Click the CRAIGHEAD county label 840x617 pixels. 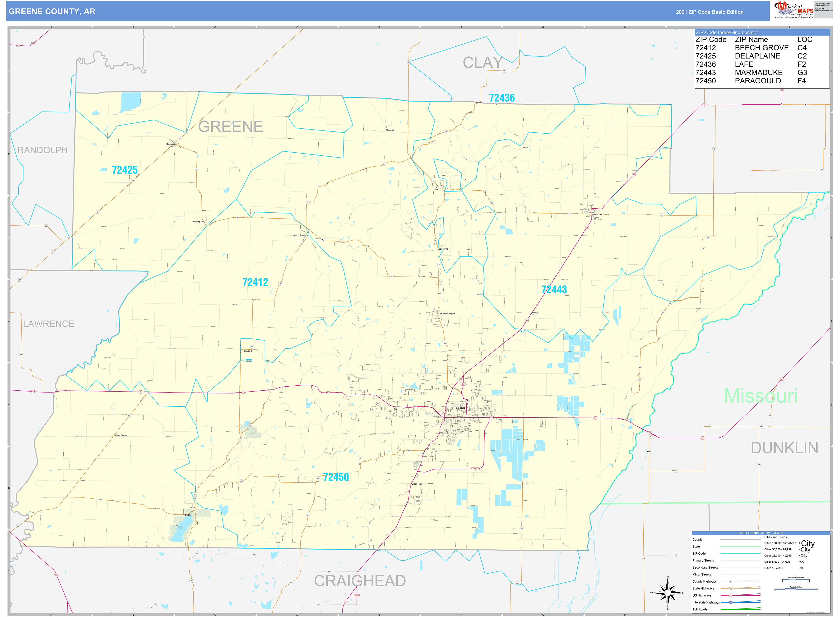pyautogui.click(x=360, y=581)
